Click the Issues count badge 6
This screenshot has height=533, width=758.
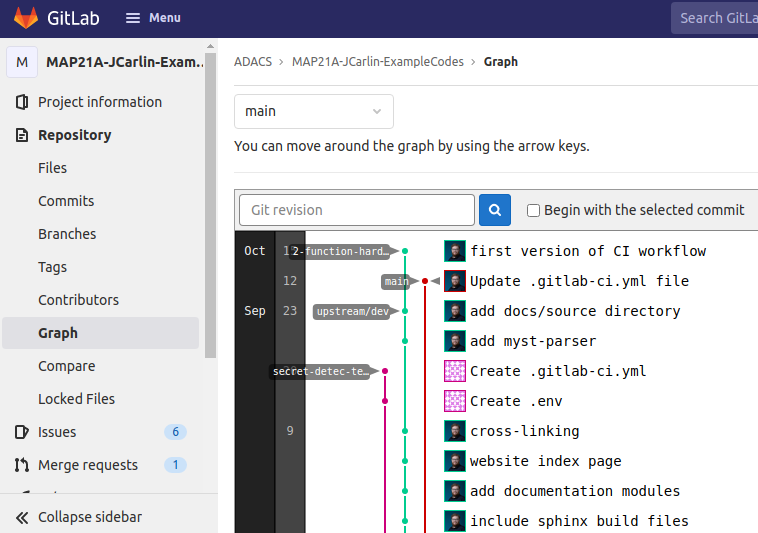point(175,432)
